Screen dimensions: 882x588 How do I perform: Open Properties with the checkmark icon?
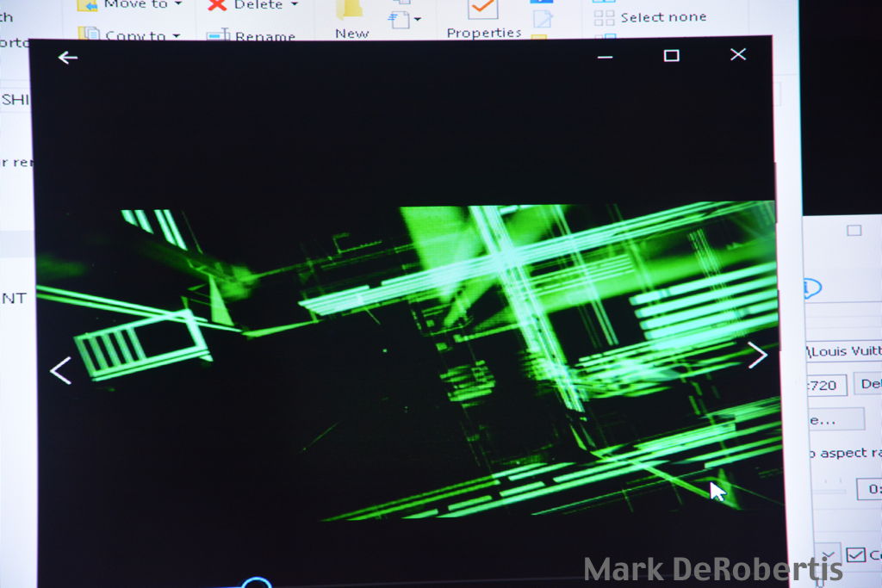point(482,10)
